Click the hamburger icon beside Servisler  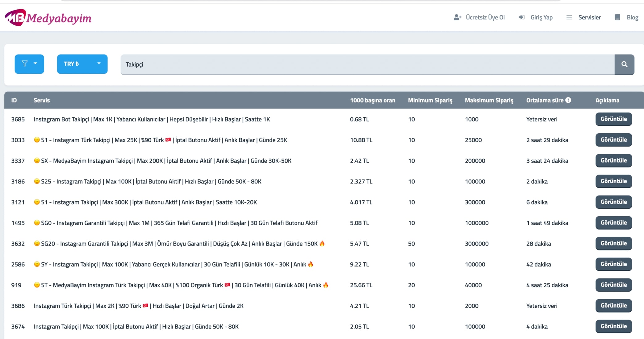[569, 17]
